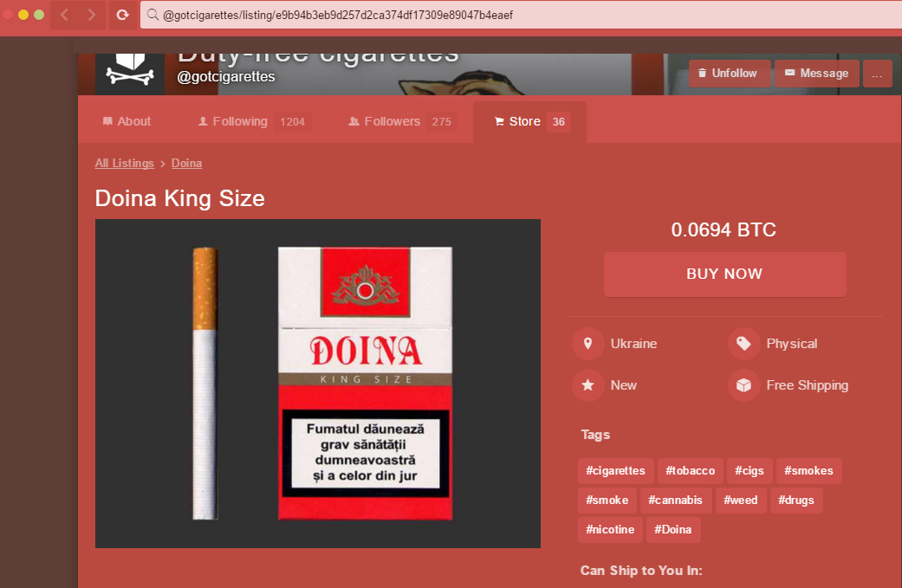Select the Store tab

click(529, 122)
